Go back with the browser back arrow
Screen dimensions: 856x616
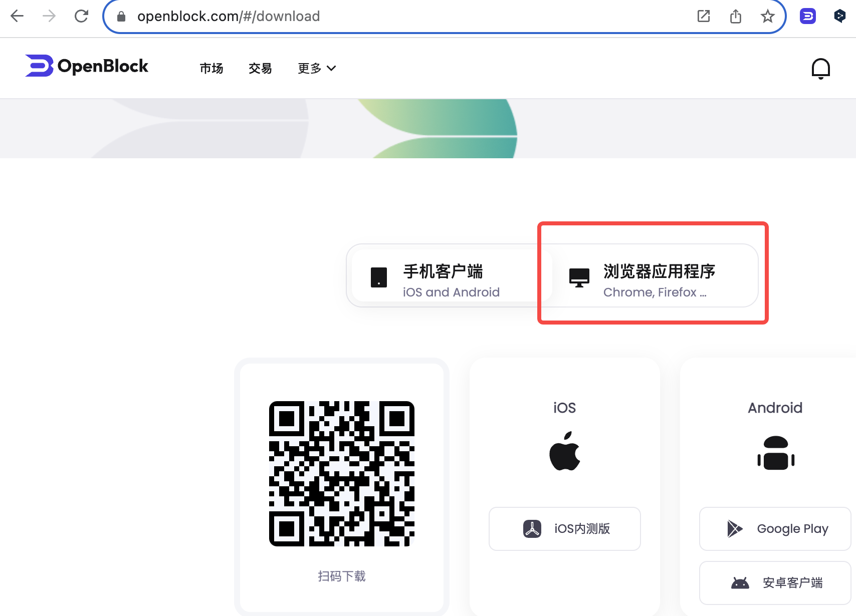coord(17,16)
